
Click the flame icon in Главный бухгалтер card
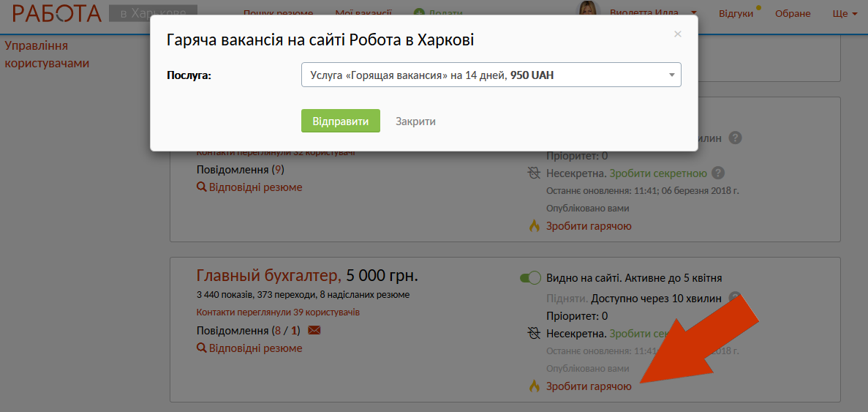click(534, 386)
